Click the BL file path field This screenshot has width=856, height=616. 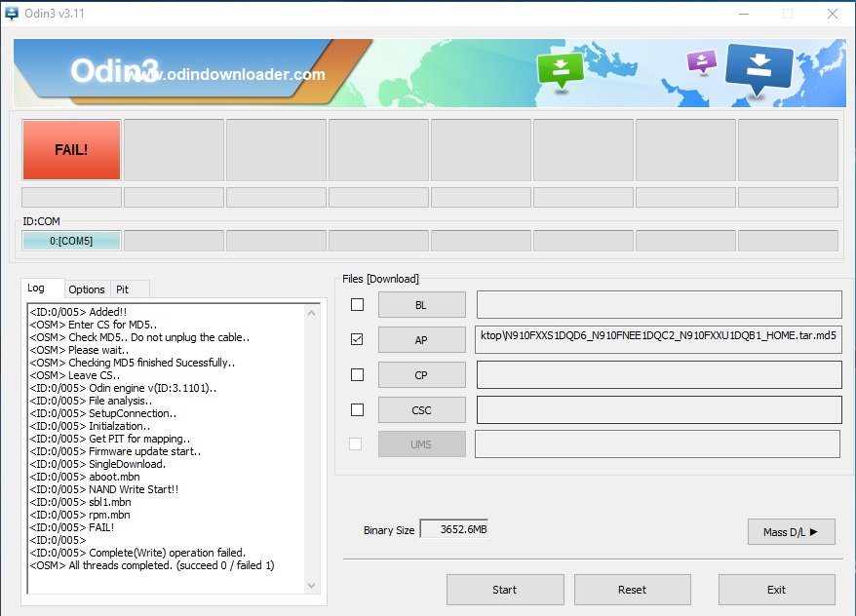click(659, 304)
